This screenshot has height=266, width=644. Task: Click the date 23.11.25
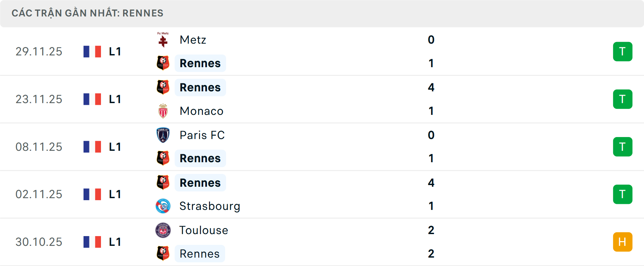point(39,99)
